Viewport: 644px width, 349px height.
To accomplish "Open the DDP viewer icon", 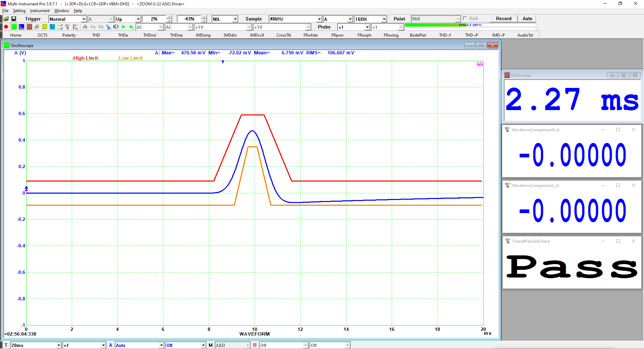I will point(68,27).
